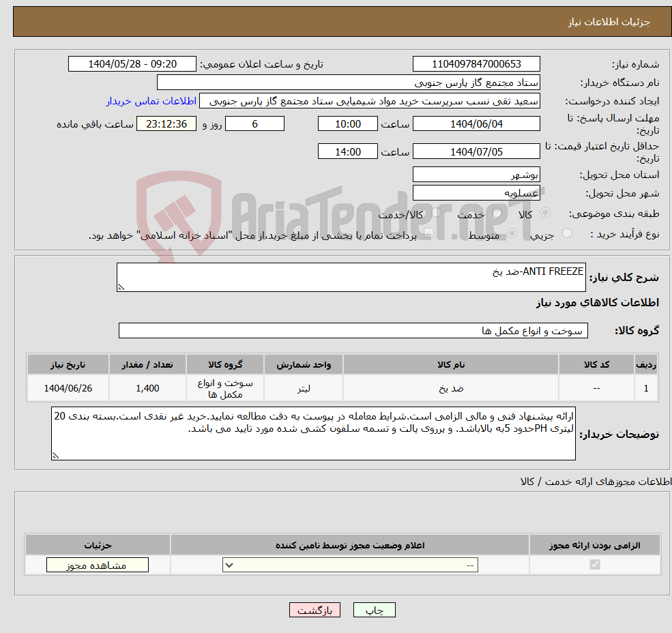Open اطلاعات تماس خریدار link
The height and width of the screenshot is (633, 672).
[151, 101]
